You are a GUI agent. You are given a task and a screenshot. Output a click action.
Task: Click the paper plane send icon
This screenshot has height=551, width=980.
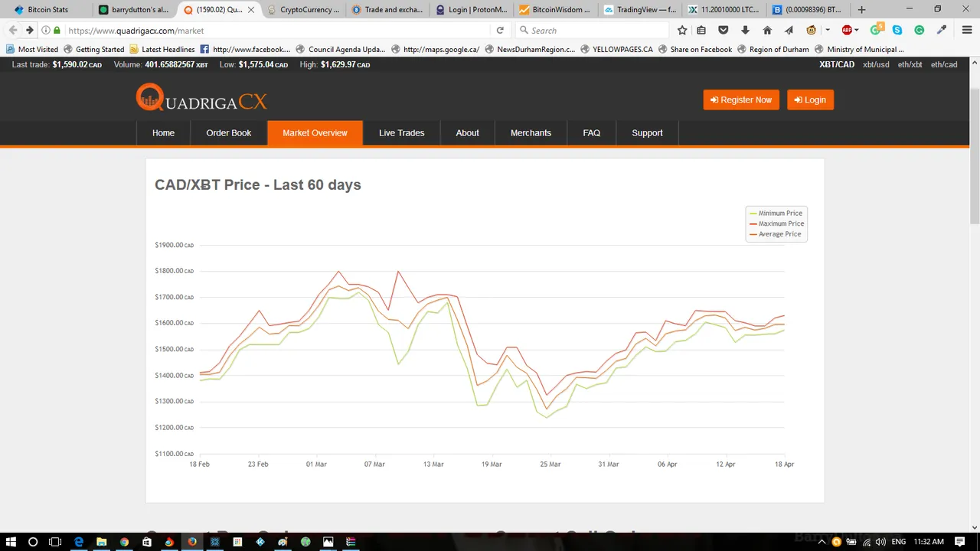click(x=789, y=31)
